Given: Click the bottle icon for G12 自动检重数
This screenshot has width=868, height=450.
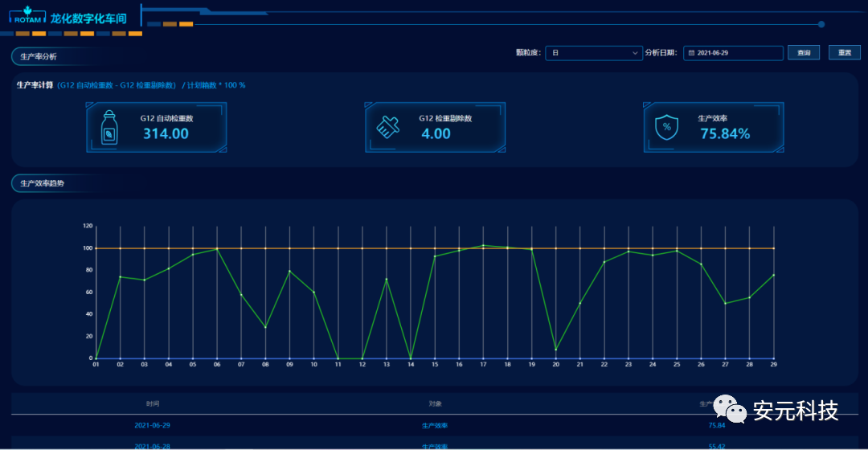Looking at the screenshot, I should 108,128.
